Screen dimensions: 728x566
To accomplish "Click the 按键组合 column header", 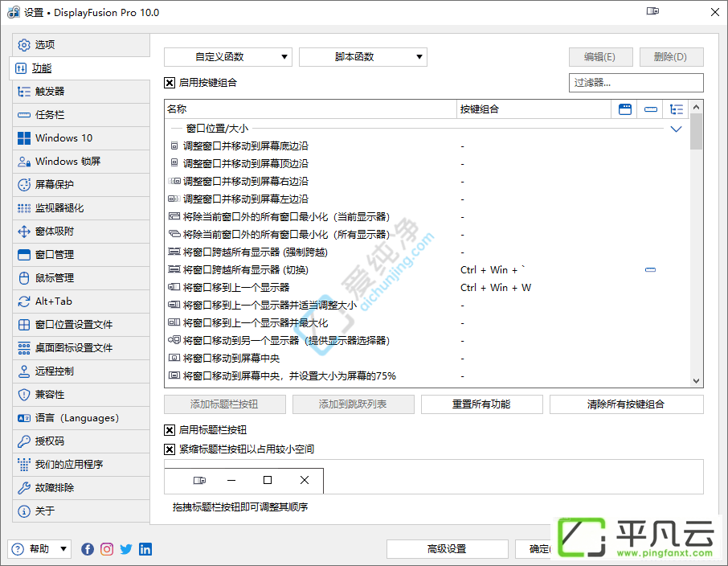I will pos(534,109).
